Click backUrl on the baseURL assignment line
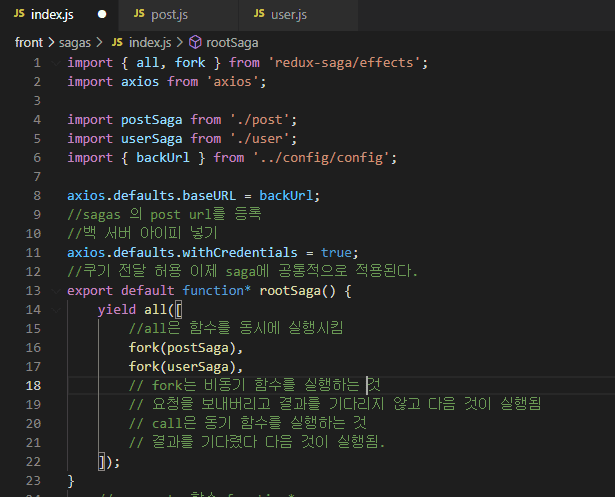Image resolution: width=615 pixels, height=497 pixels. [286, 195]
